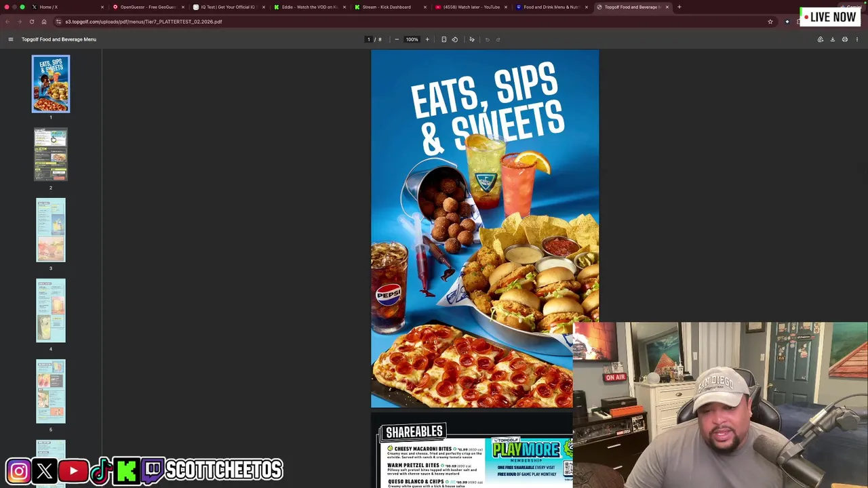Open the PDF viewer more actions menu

click(x=857, y=39)
